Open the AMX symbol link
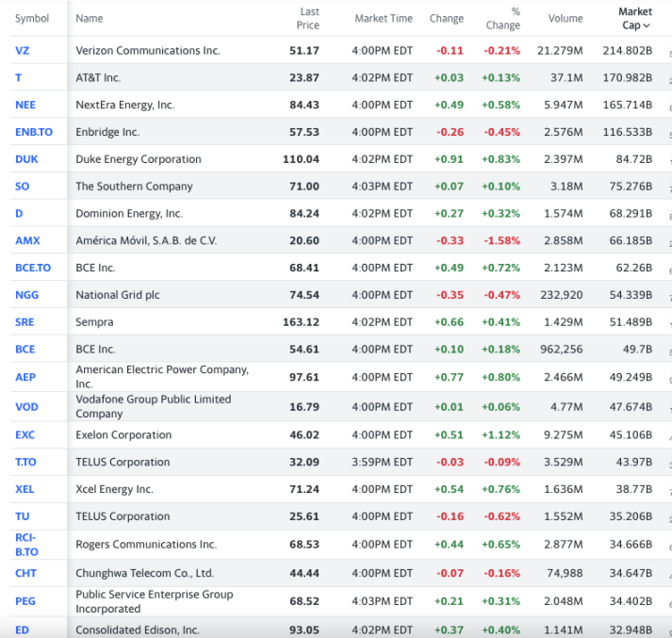 pos(27,240)
